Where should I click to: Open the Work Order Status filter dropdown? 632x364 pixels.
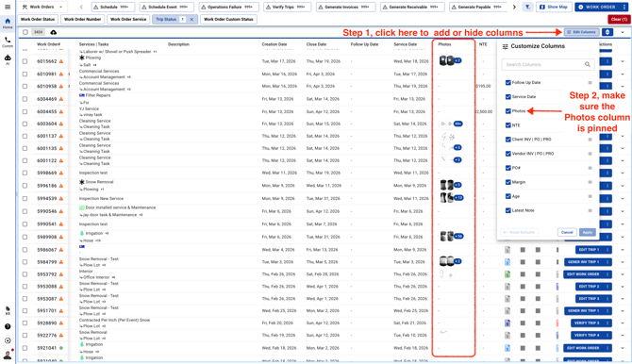(x=38, y=20)
